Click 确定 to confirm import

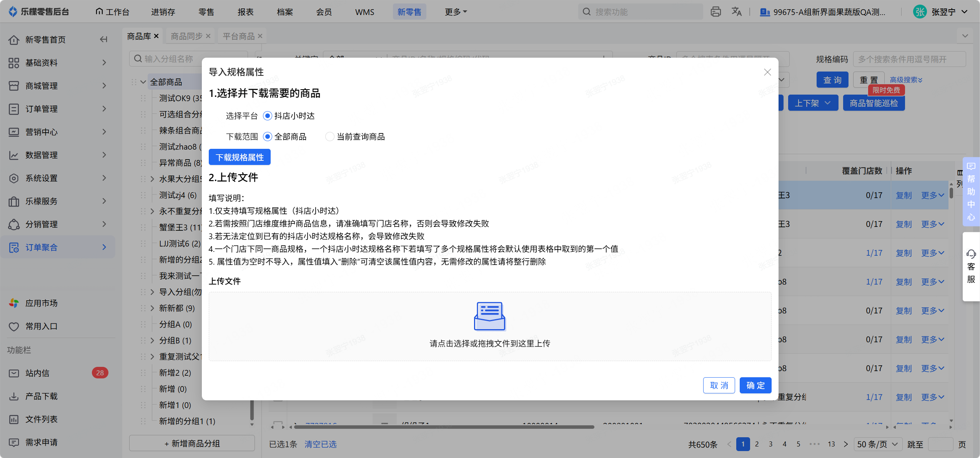pyautogui.click(x=755, y=386)
